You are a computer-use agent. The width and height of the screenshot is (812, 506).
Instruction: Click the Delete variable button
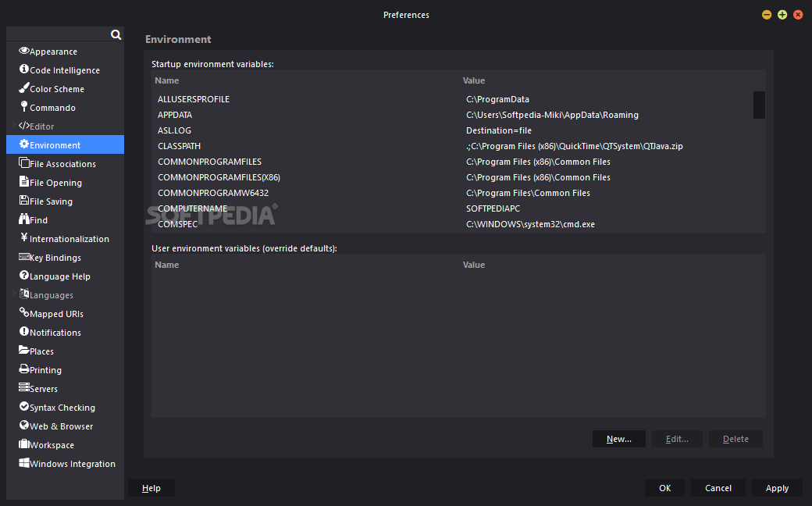735,439
